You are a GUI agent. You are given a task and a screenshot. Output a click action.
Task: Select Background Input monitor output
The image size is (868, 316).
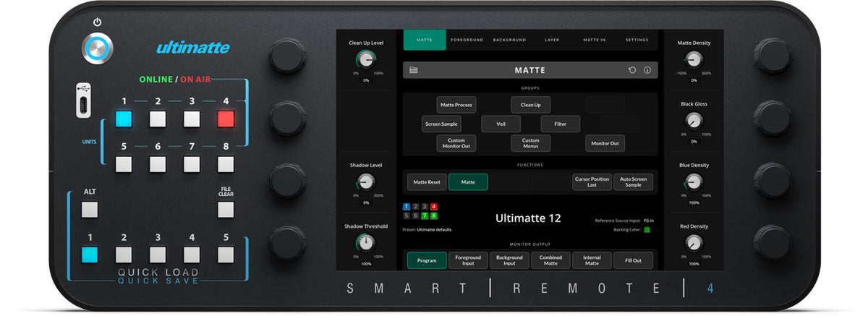509,260
